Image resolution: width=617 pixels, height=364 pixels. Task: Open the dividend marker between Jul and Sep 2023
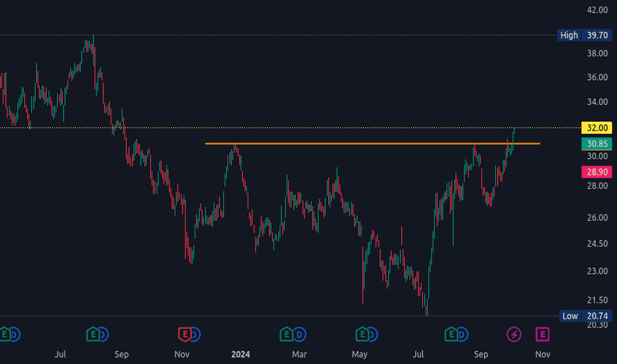coord(104,334)
